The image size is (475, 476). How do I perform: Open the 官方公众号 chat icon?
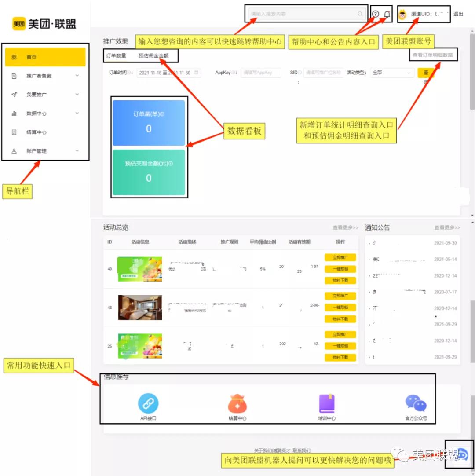(416, 403)
